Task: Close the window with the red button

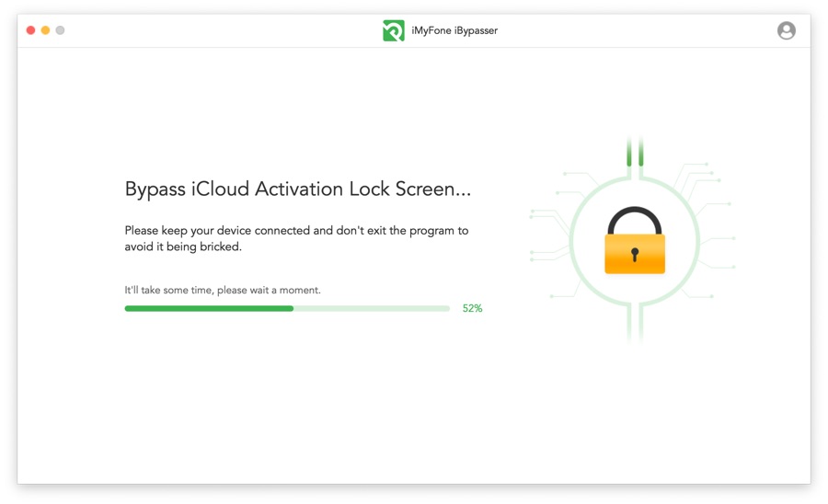Action: pos(30,30)
